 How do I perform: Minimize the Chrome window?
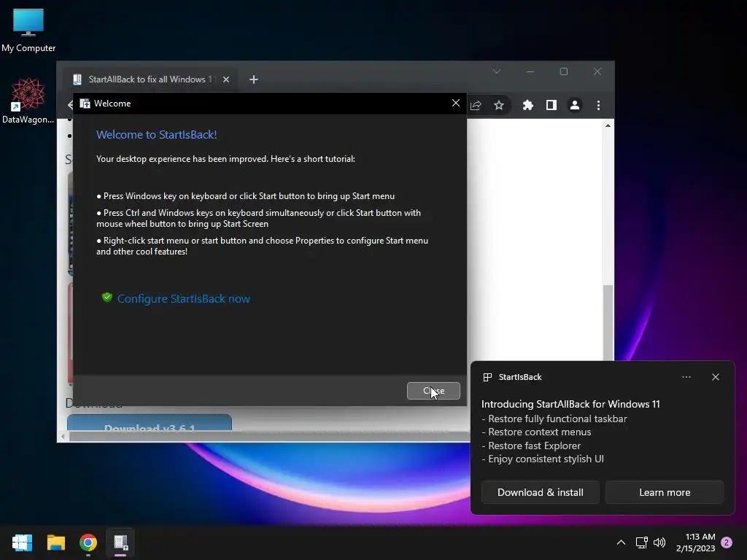530,71
